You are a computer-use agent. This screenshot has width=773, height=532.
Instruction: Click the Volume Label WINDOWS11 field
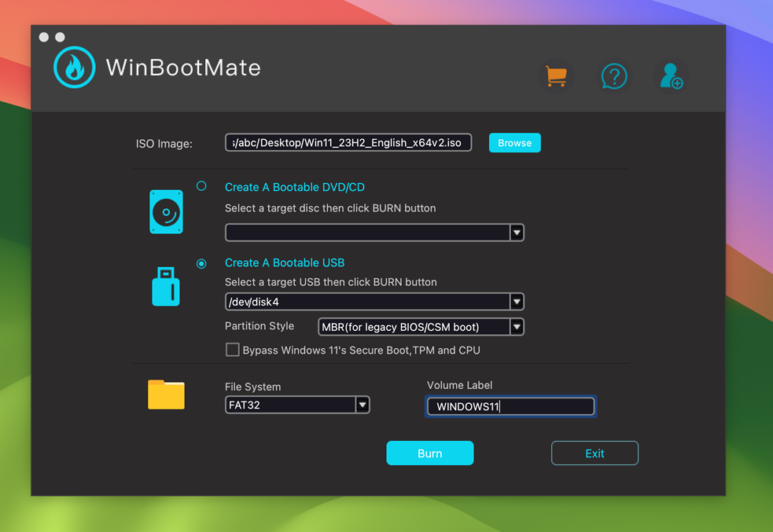click(x=510, y=406)
